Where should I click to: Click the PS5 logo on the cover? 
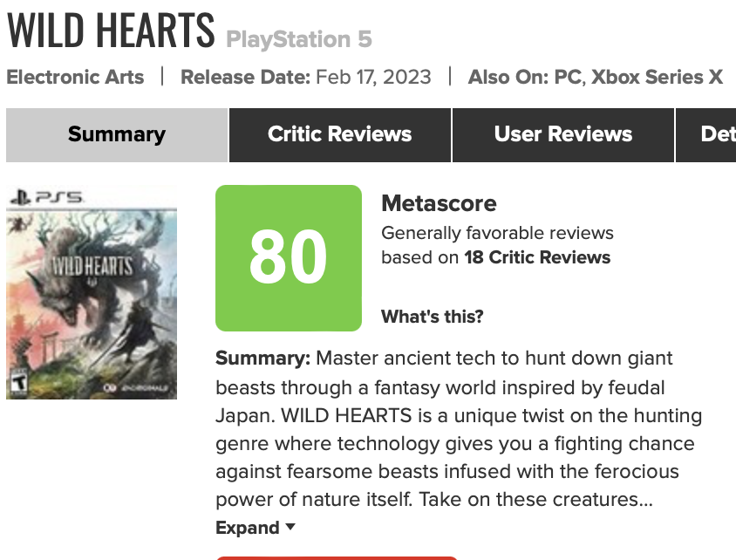click(45, 199)
